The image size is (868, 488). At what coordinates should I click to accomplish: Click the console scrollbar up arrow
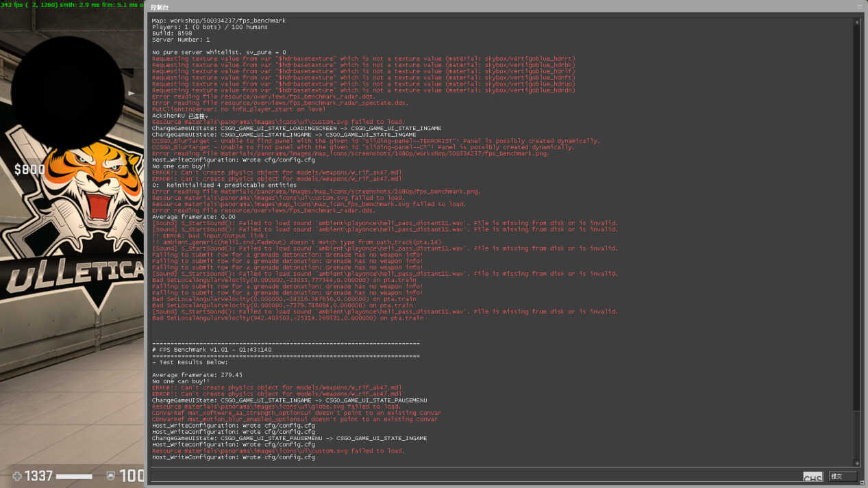click(856, 23)
